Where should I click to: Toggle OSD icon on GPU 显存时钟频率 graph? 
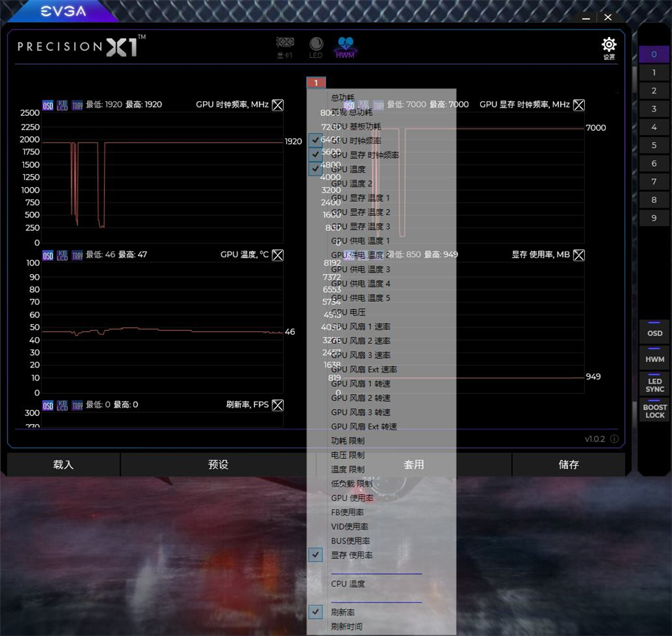[x=349, y=105]
